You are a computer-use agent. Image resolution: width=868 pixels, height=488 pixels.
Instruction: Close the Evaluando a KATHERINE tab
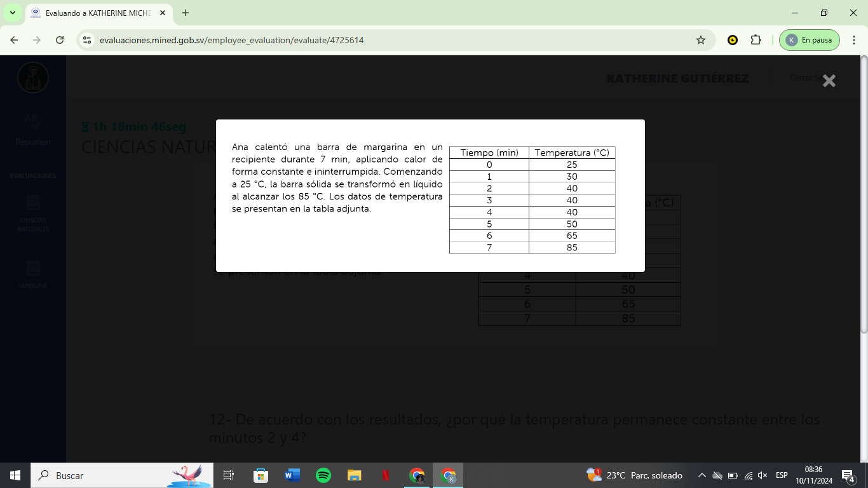point(162,13)
